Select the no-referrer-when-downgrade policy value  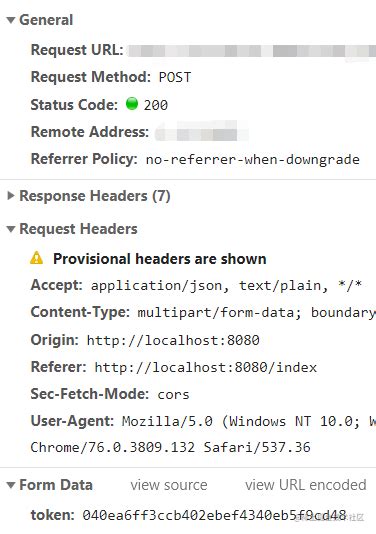pos(253,159)
